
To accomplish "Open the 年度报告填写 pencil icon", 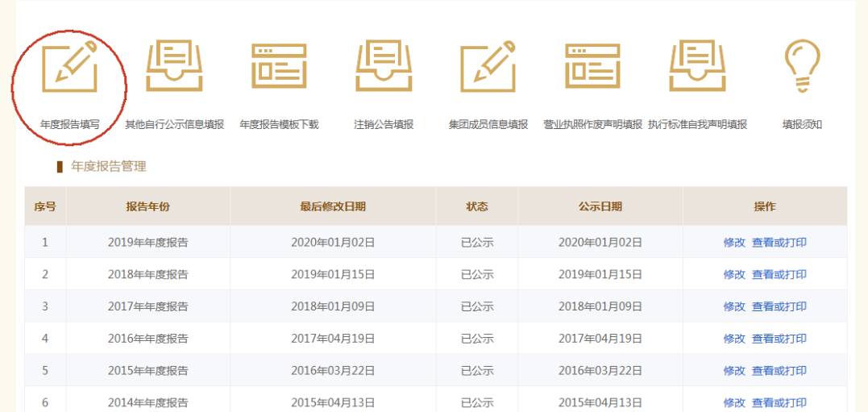I will pyautogui.click(x=69, y=66).
